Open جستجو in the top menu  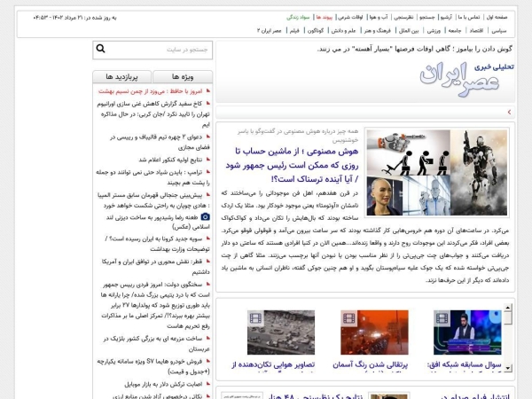427,17
